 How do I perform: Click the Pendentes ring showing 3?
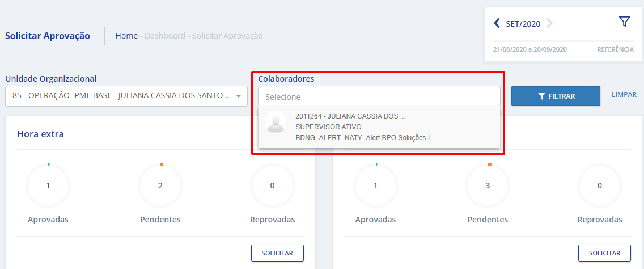coord(488,185)
